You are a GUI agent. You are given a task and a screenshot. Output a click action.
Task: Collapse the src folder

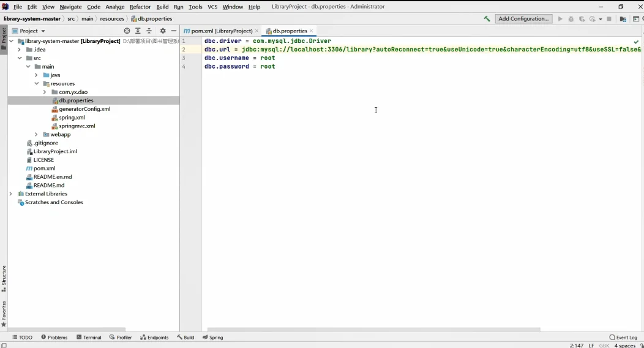pyautogui.click(x=20, y=58)
